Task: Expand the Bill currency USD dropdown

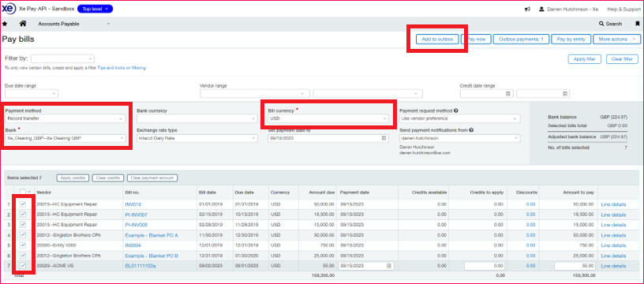Action: [328, 118]
